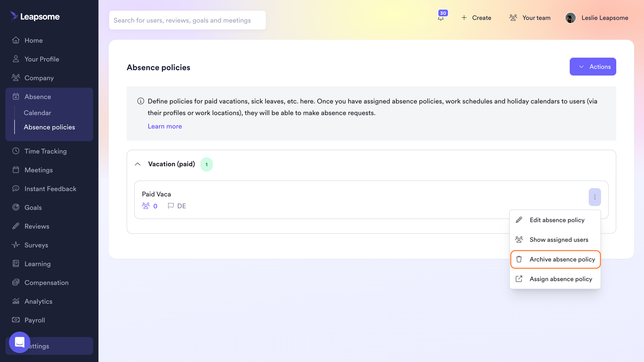The image size is (644, 362).
Task: Open the Reviews pencil icon
Action: (16, 226)
